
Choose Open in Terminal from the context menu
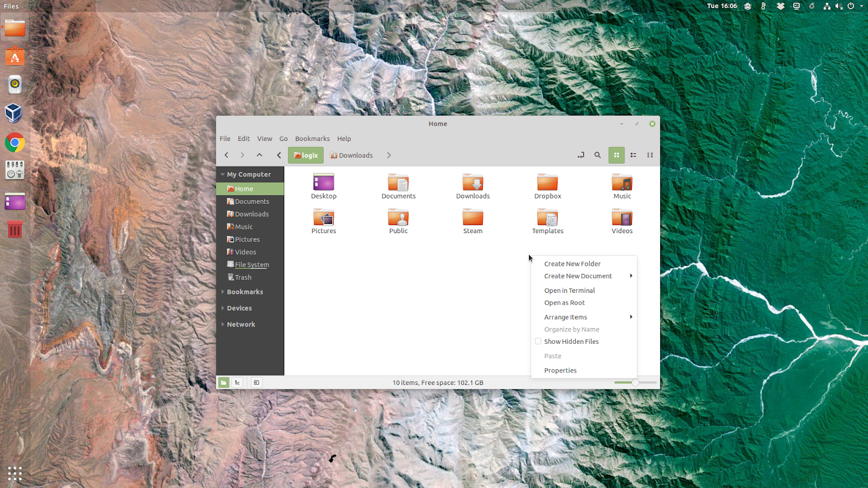click(x=569, y=290)
